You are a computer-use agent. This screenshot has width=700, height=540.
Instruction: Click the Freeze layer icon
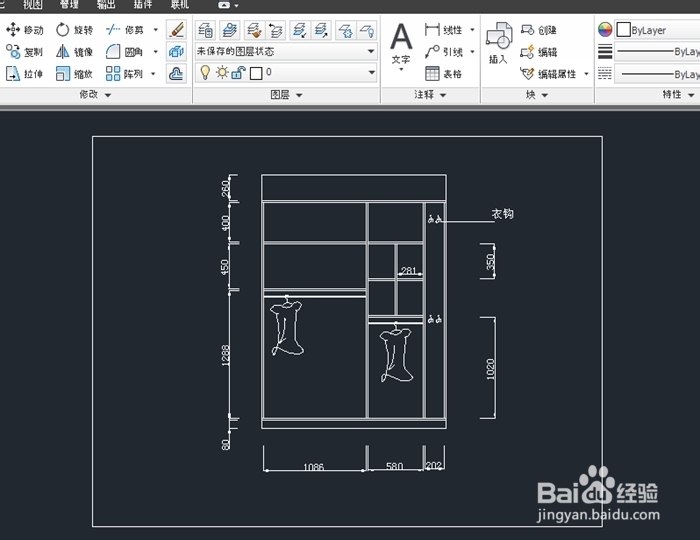click(x=346, y=30)
